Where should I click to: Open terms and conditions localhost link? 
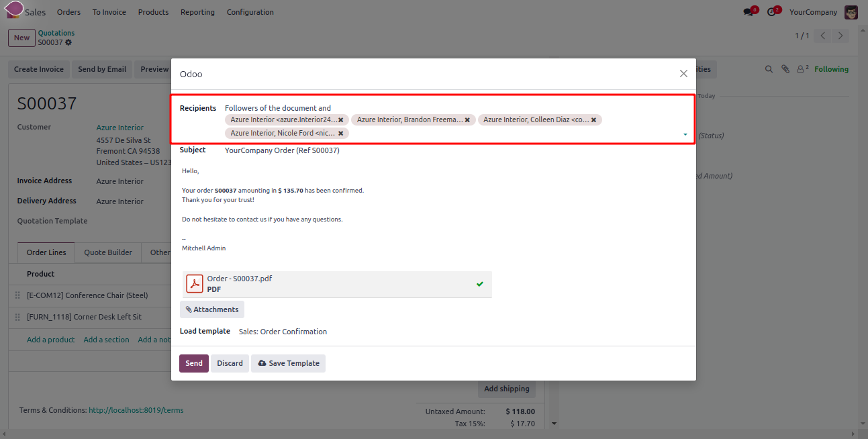tap(136, 410)
